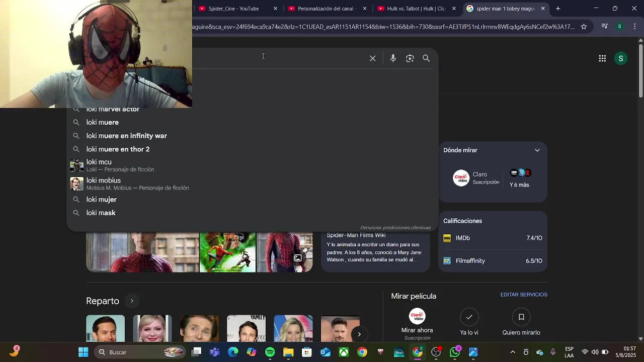
Task: Open the Claro video subscription option
Action: (x=476, y=178)
